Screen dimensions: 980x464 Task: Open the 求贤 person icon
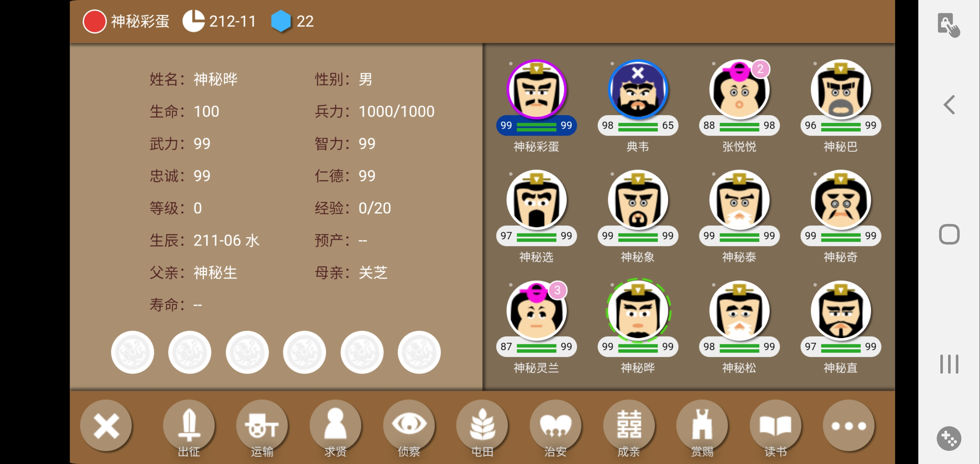(x=336, y=426)
